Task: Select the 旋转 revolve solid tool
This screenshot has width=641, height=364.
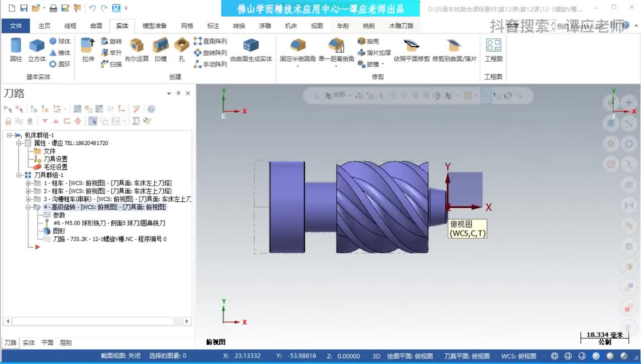Action: tap(111, 41)
